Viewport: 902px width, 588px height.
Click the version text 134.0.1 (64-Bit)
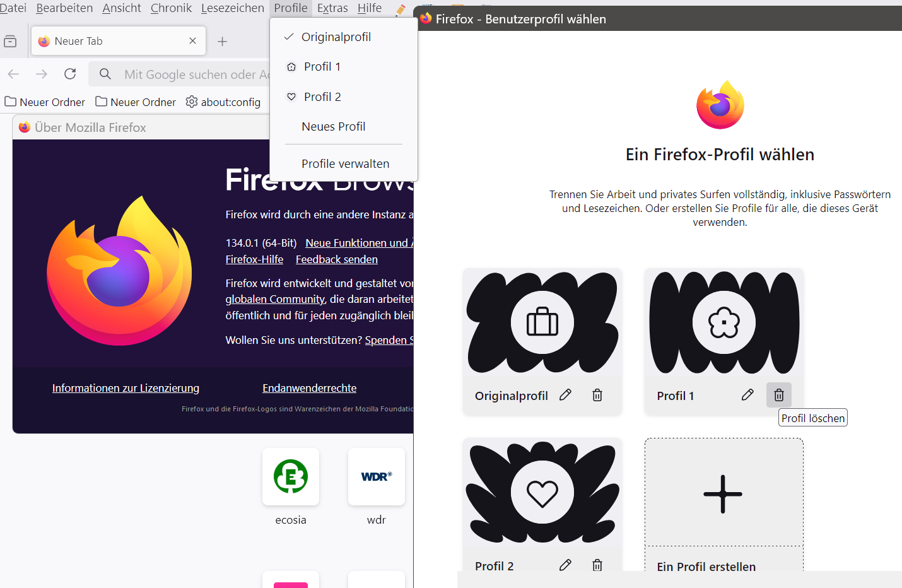[x=261, y=243]
